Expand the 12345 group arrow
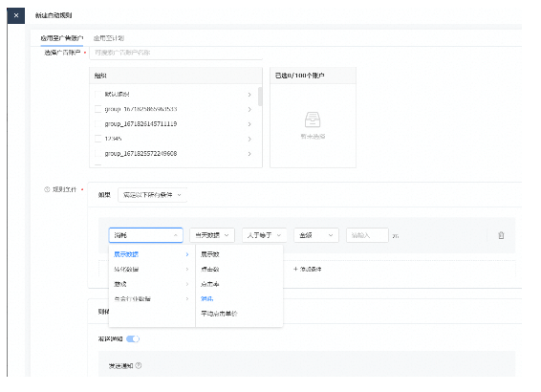The width and height of the screenshot is (541, 392). (249, 139)
